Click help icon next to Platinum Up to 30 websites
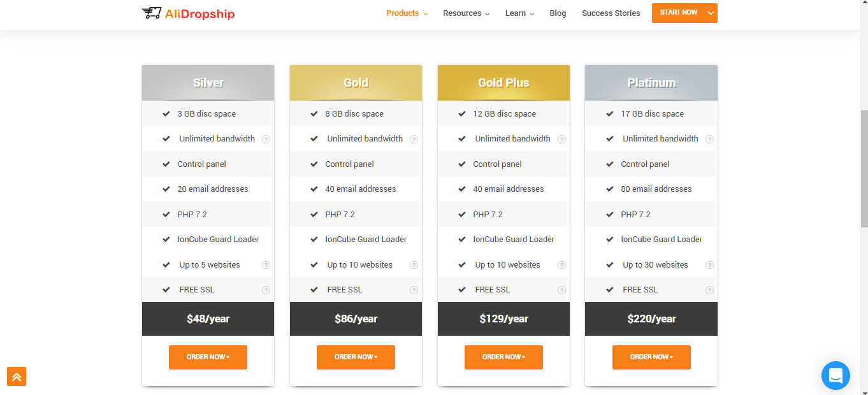Image resolution: width=868 pixels, height=395 pixels. click(x=709, y=265)
